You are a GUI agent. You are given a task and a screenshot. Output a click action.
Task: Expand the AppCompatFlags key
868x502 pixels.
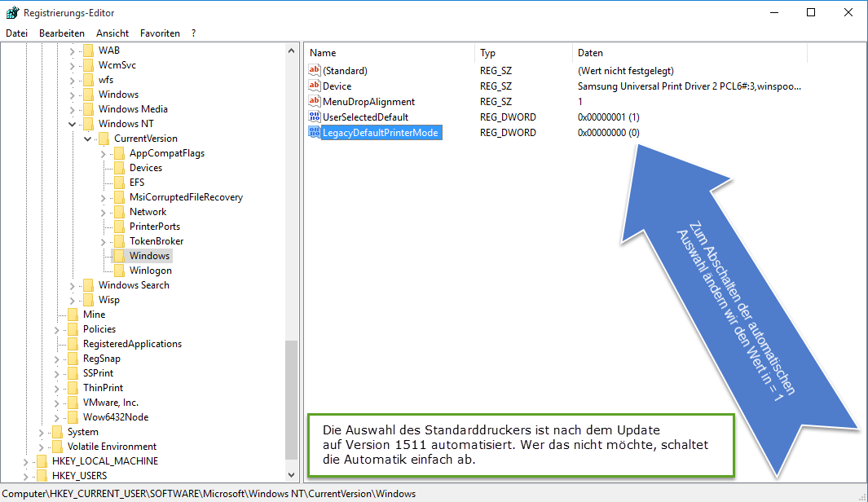tap(103, 153)
